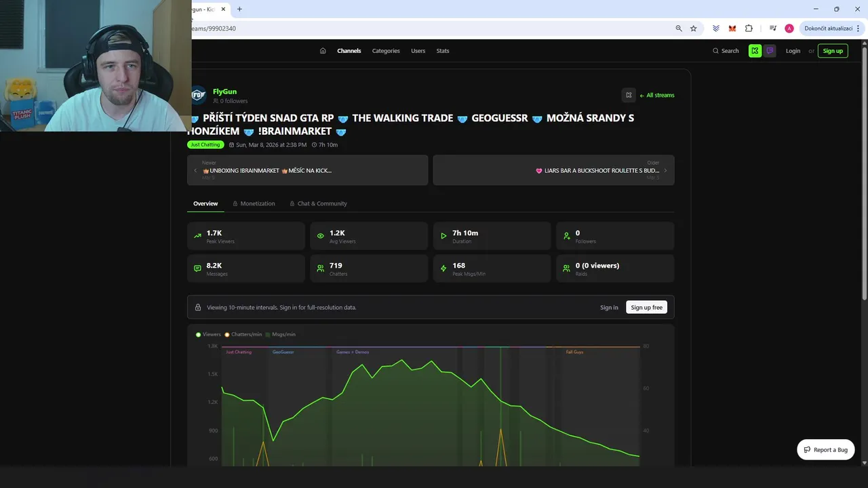Viewport: 868px width, 488px height.
Task: Click the expand icon beside All streams
Action: tap(629, 95)
